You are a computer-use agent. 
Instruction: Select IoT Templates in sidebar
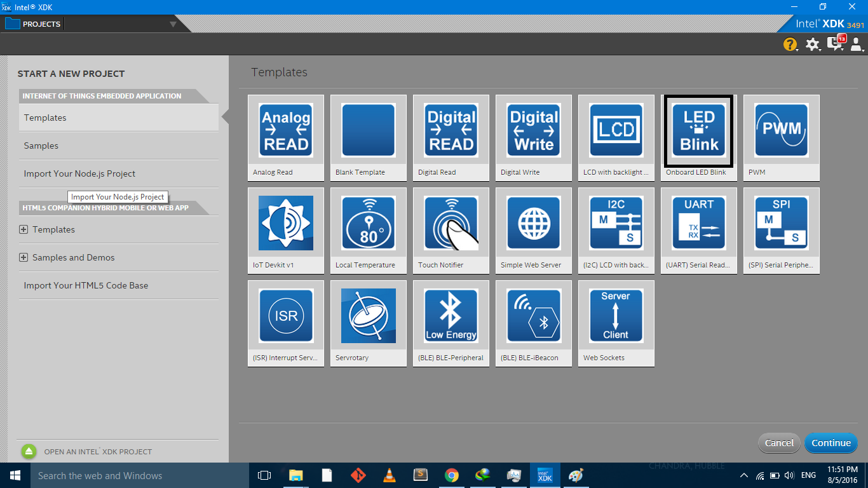click(119, 118)
